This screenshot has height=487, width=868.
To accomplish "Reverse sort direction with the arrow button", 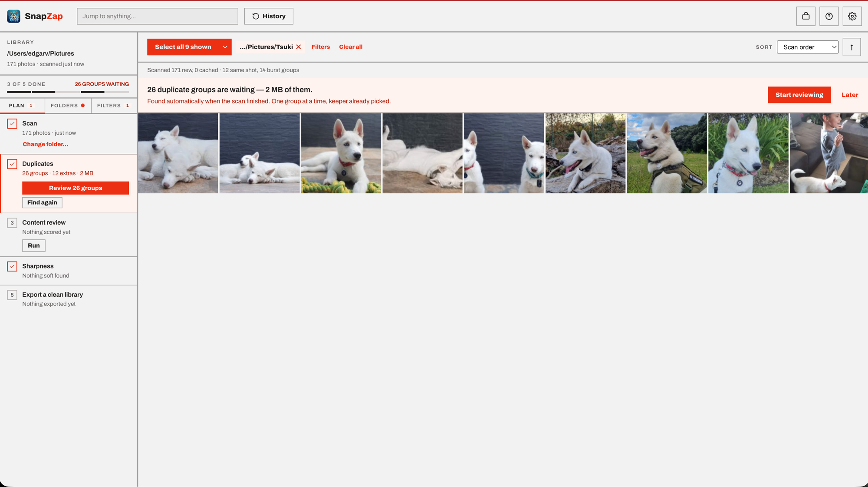I will point(852,47).
